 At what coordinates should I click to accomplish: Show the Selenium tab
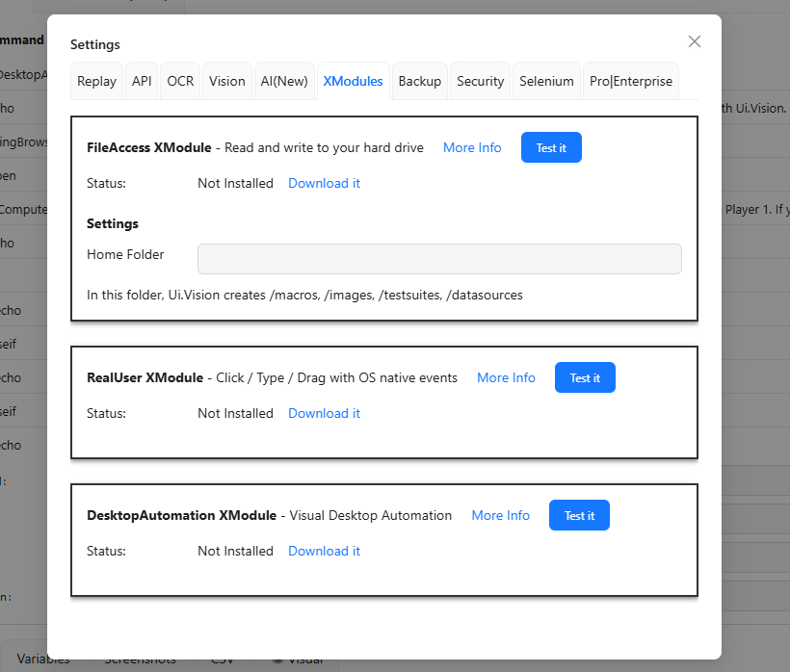point(546,82)
